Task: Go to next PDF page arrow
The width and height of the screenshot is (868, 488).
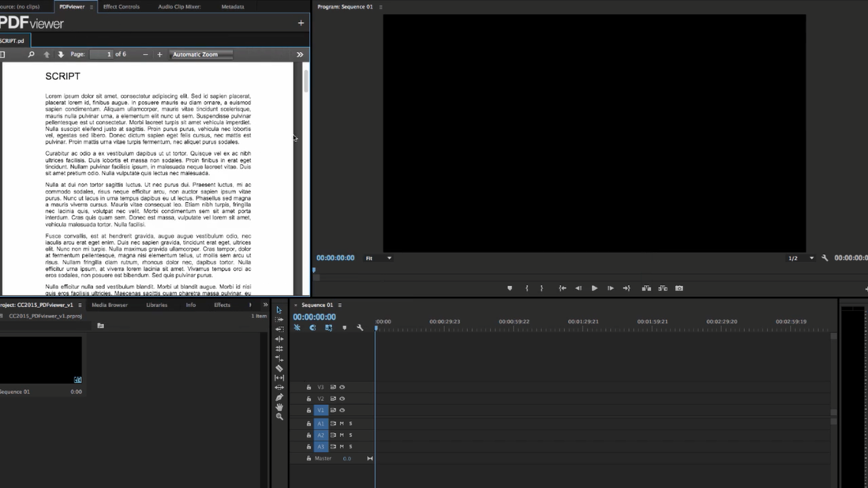Action: [61, 54]
